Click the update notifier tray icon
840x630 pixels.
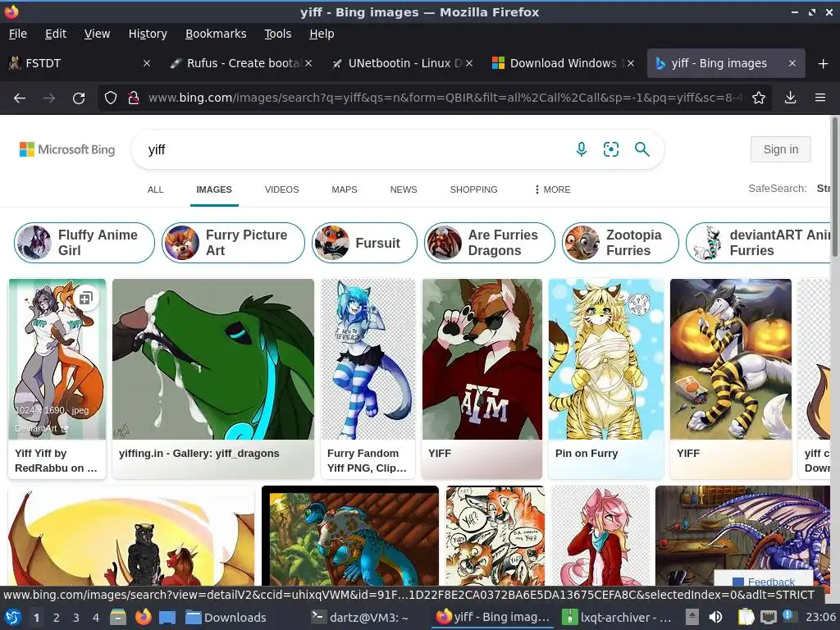(788, 616)
